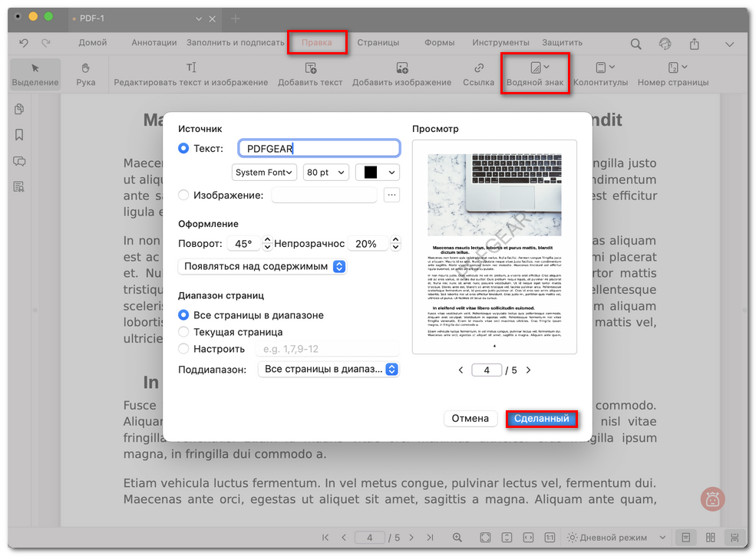Select single page view mode icon

pyautogui.click(x=686, y=537)
